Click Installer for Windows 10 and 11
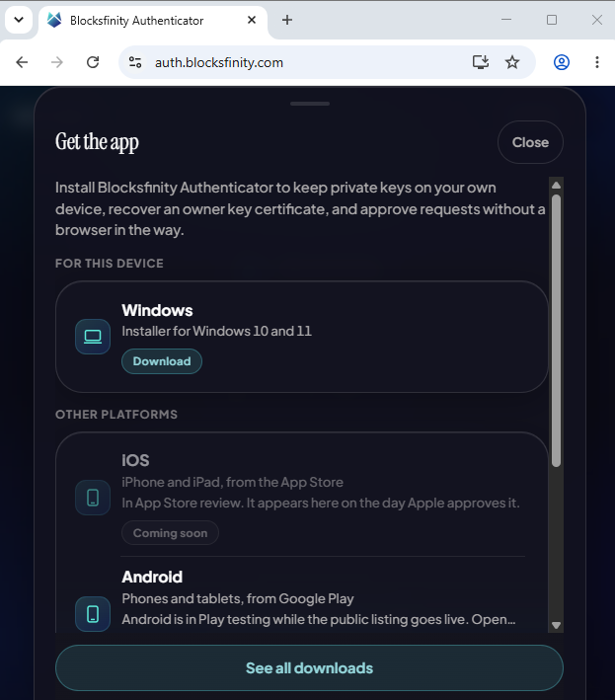Screen dimensions: 615x700 [x=217, y=331]
